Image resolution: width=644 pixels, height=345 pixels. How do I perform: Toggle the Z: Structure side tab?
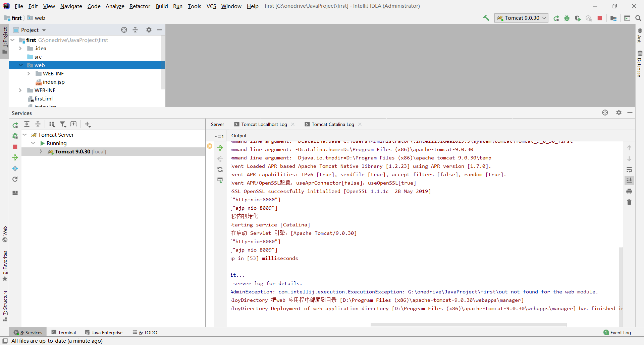tap(5, 306)
